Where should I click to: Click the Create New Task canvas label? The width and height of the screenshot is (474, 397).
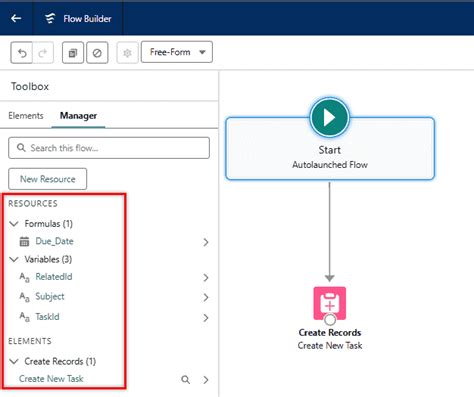point(330,346)
